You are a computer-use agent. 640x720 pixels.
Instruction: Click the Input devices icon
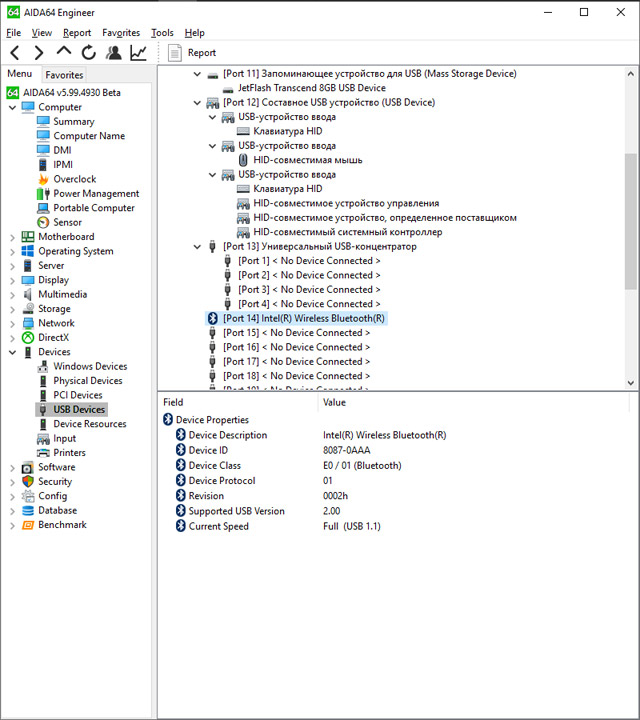point(43,439)
